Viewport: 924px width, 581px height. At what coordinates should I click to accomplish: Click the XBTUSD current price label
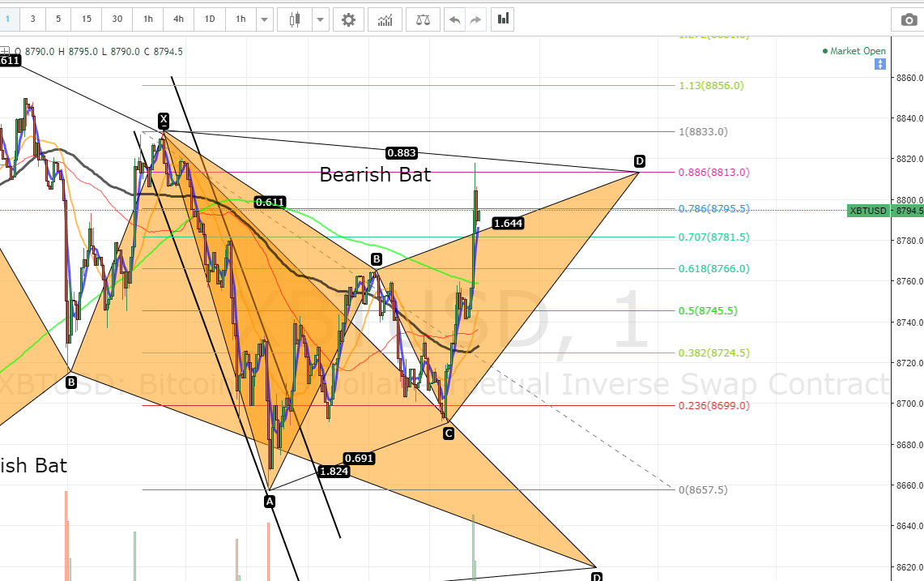pyautogui.click(x=868, y=211)
